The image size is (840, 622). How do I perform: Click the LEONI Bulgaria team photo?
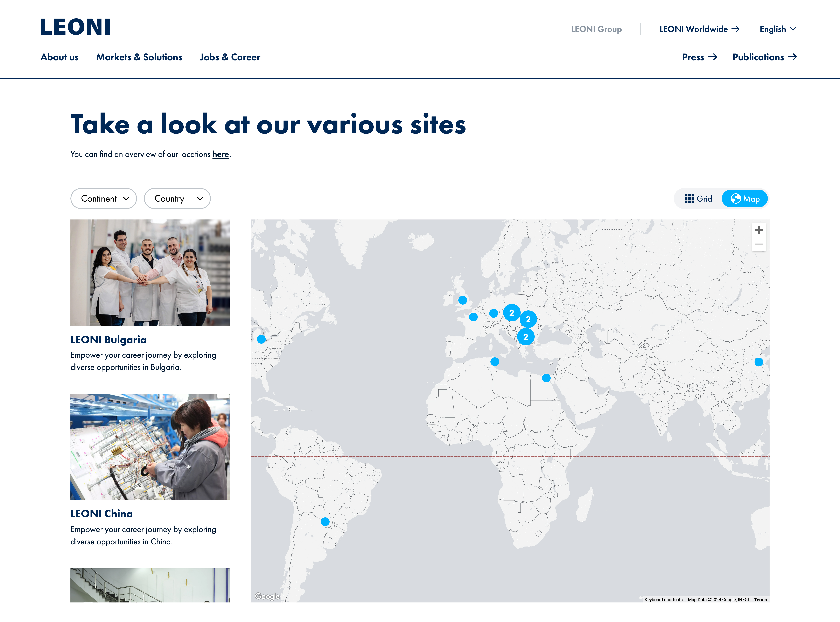(150, 273)
